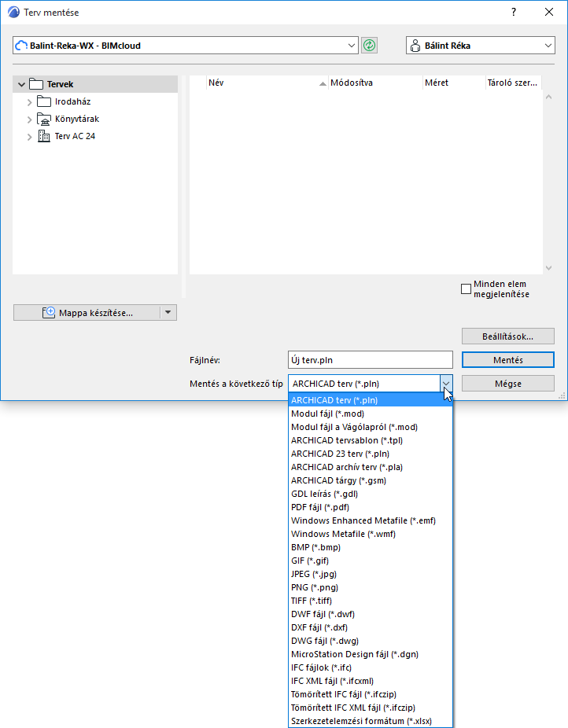The width and height of the screenshot is (568, 728).
Task: Choose TIFF (*.tiff) format
Action: 371,601
